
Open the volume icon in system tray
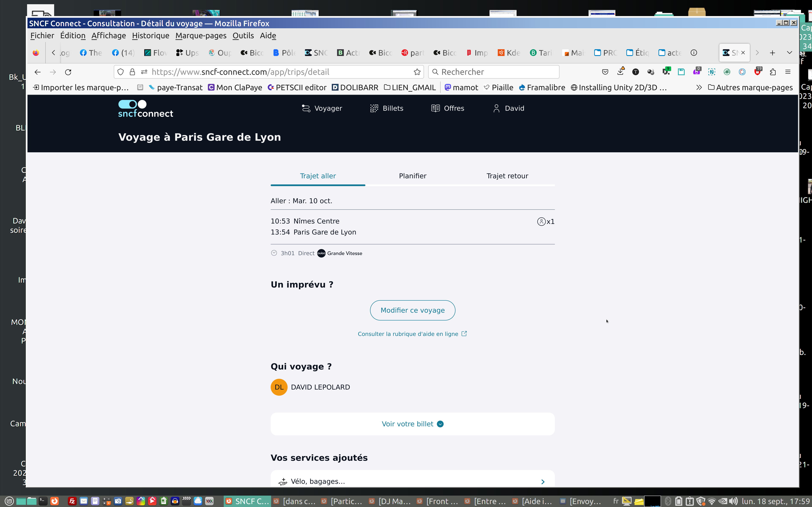[x=734, y=501]
